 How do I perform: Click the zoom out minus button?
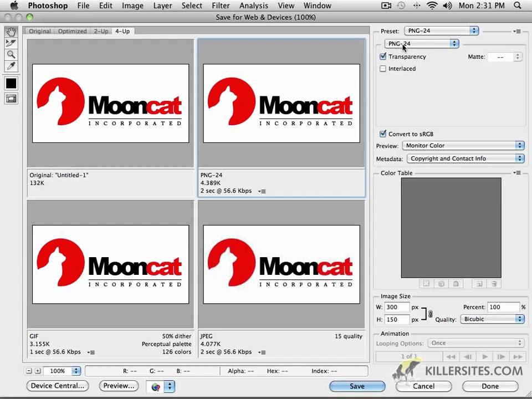click(x=29, y=371)
